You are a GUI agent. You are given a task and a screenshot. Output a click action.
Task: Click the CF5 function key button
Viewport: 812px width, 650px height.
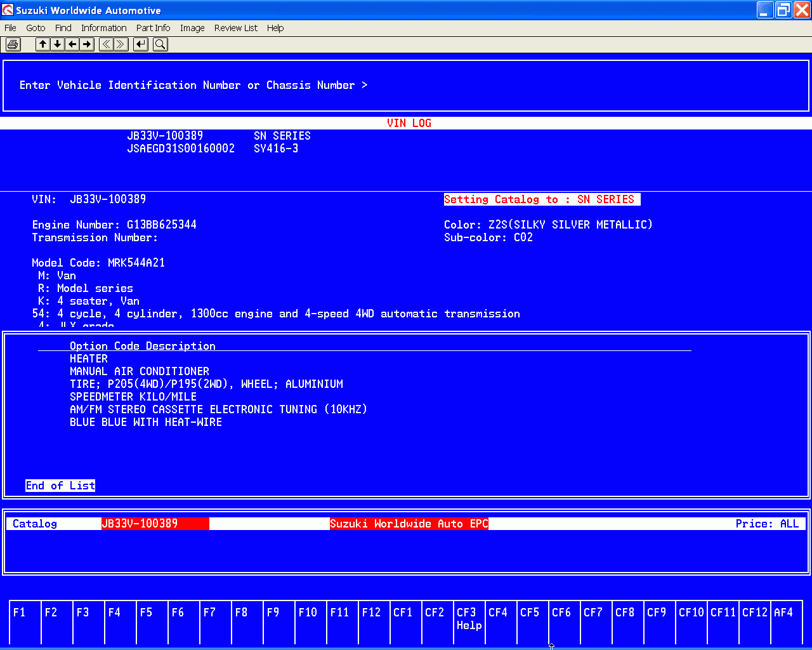(x=533, y=622)
